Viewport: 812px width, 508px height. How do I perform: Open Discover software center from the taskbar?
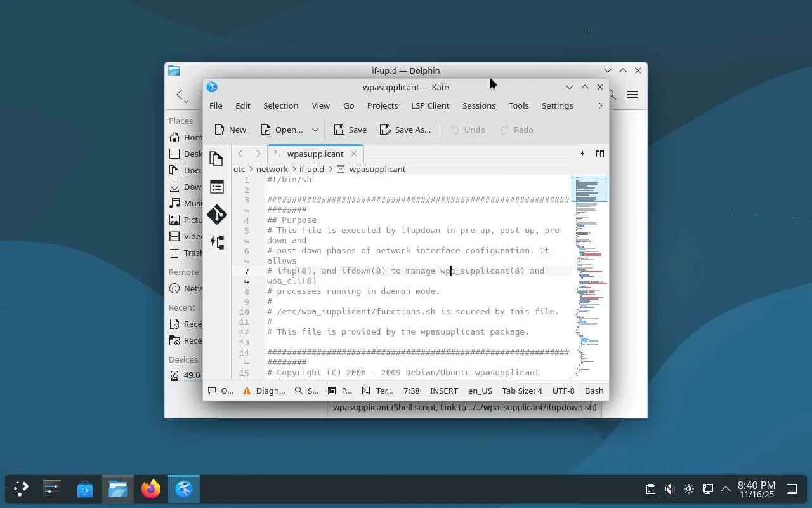85,489
